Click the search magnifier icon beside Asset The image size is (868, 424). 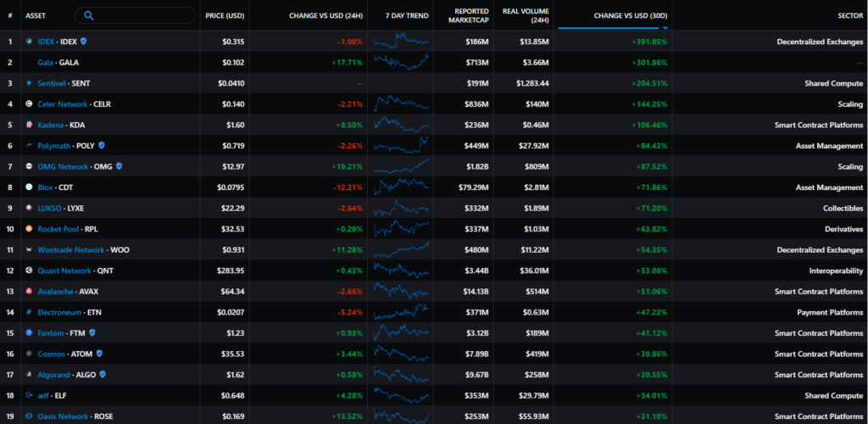click(x=89, y=15)
